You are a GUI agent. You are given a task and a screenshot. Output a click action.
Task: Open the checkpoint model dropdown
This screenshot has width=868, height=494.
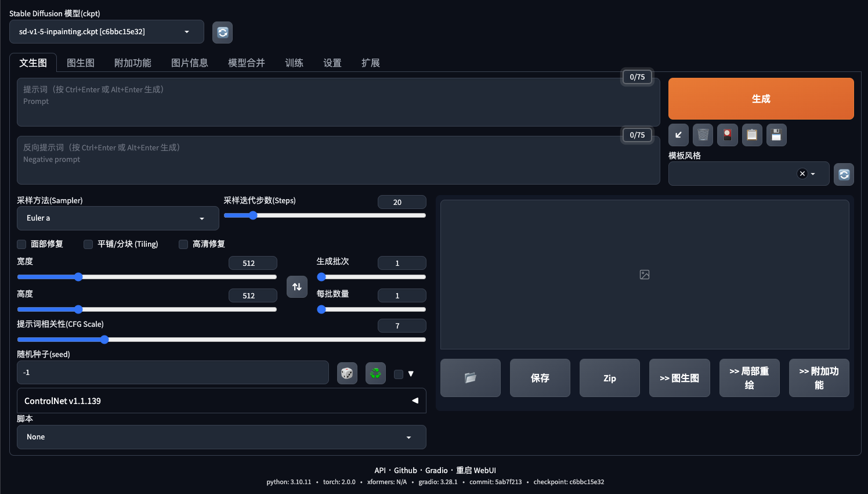107,32
